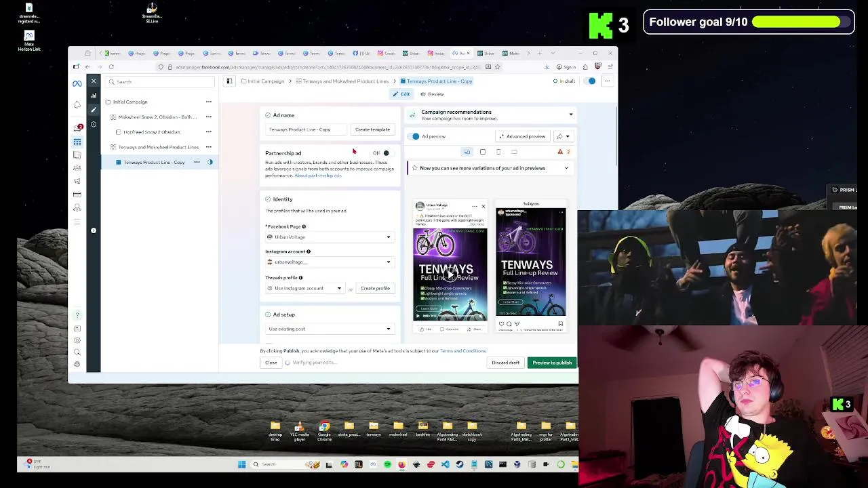868x488 pixels.
Task: Click the Facebook Page info icon
Action: pyautogui.click(x=304, y=226)
